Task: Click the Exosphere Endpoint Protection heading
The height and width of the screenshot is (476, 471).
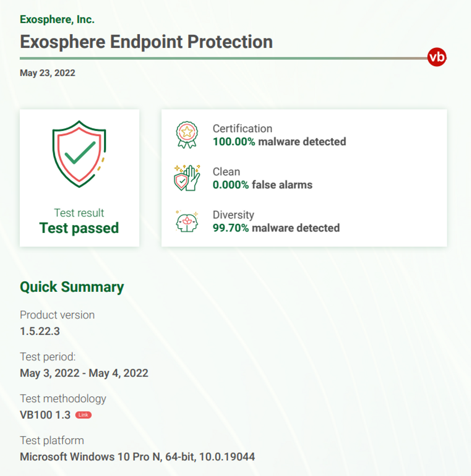Action: pyautogui.click(x=146, y=42)
